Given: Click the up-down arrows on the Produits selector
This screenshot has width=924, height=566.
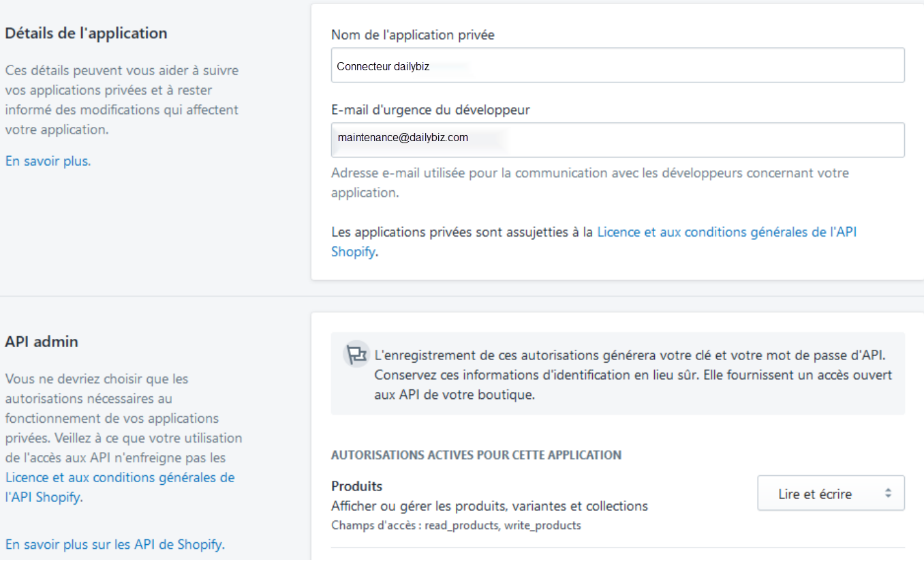Looking at the screenshot, I should 888,493.
